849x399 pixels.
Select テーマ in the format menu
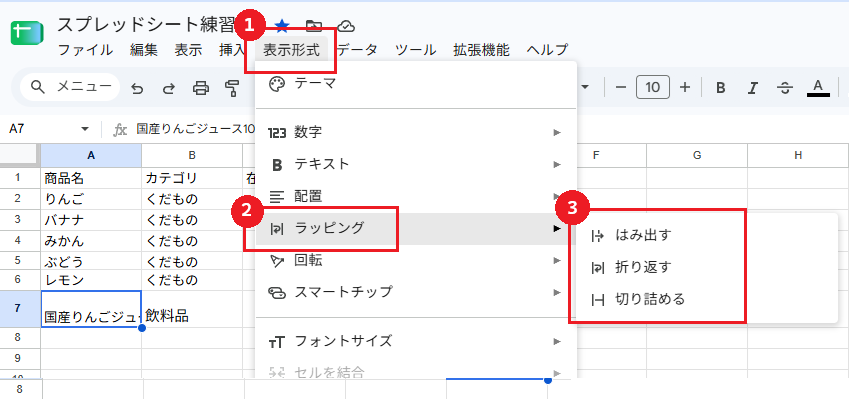pyautogui.click(x=415, y=84)
